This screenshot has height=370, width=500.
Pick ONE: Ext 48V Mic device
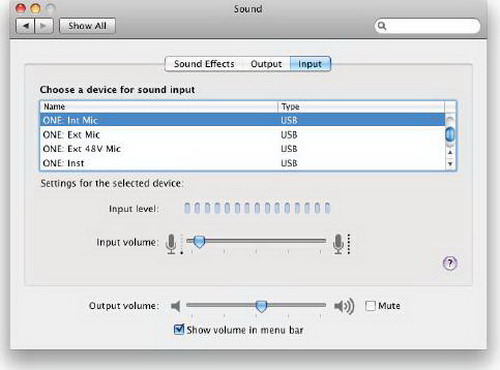tap(242, 149)
